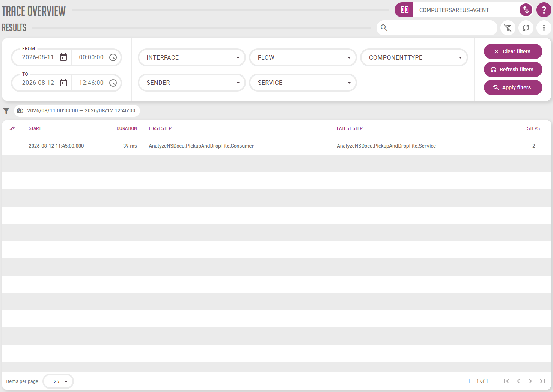The width and height of the screenshot is (553, 392).
Task: Go to the last page
Action: pos(542,381)
